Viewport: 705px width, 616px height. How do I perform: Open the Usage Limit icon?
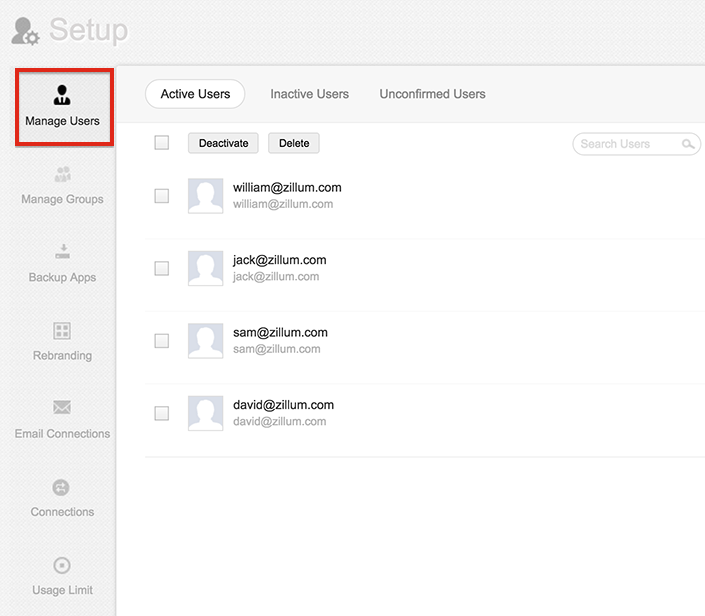point(62,565)
